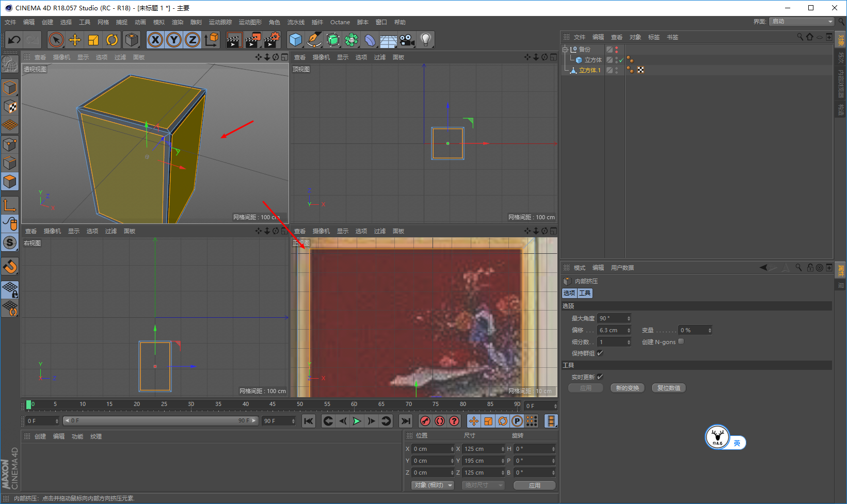Click frame 45 on the timeline ruler
The width and height of the screenshot is (847, 504).
click(273, 405)
